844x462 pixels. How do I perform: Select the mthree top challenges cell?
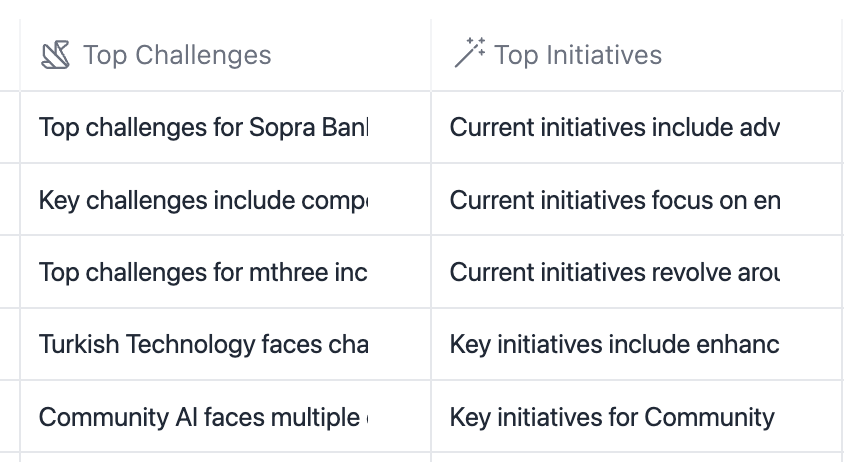(x=204, y=272)
